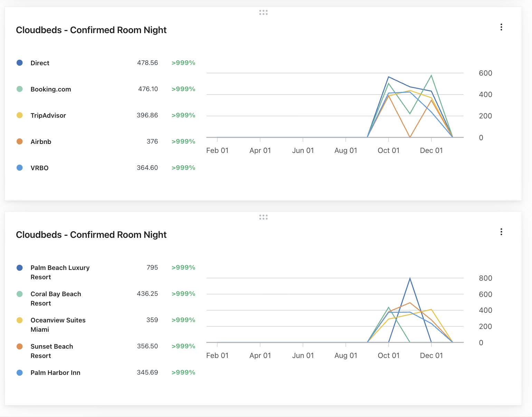Click the Palm Beach Luxury Resort legend dot
The width and height of the screenshot is (532, 417).
20,268
